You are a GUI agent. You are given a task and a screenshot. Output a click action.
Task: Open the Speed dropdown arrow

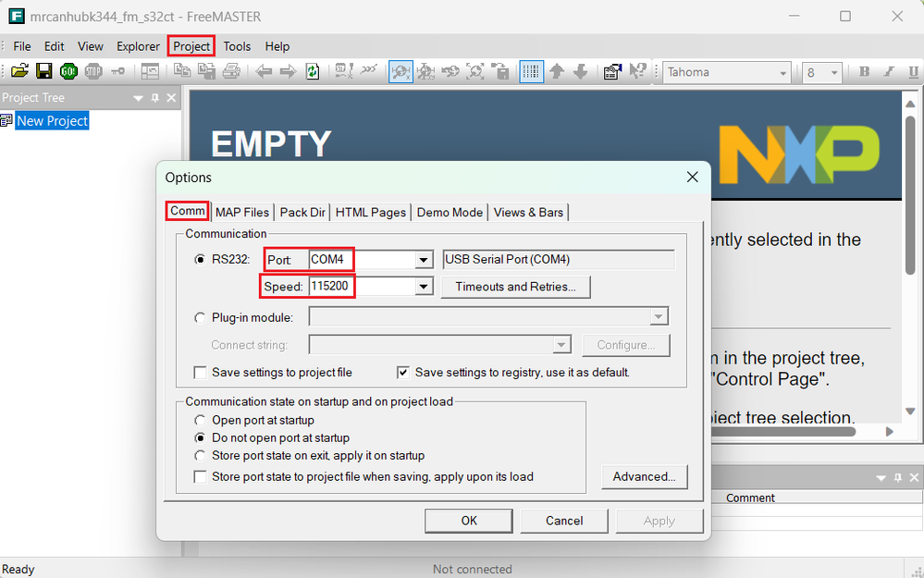pyautogui.click(x=423, y=287)
